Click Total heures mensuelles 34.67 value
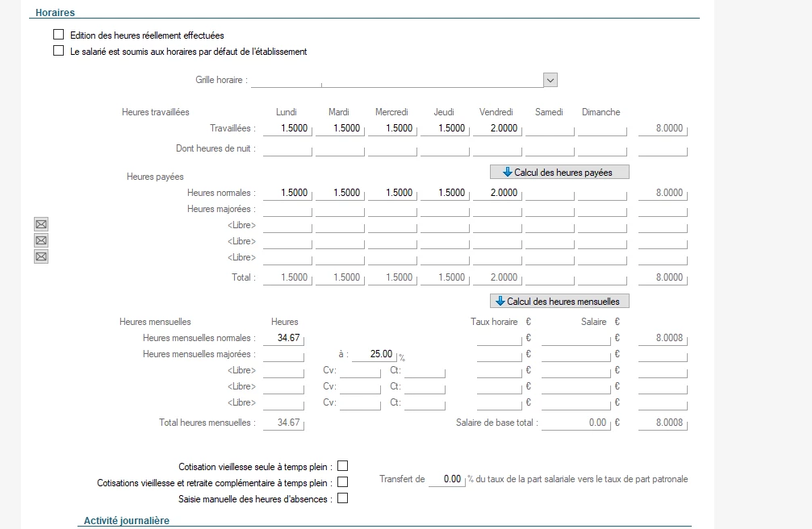This screenshot has width=812, height=529. coord(283,423)
